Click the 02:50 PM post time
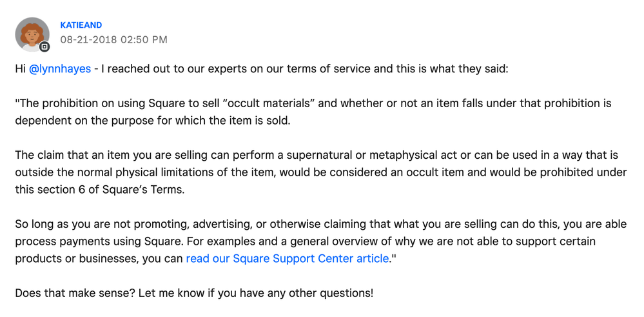This screenshot has width=644, height=317. 144,39
